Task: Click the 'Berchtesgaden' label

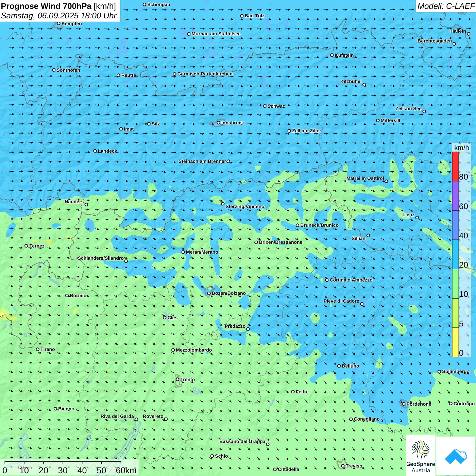Action: coord(435,41)
